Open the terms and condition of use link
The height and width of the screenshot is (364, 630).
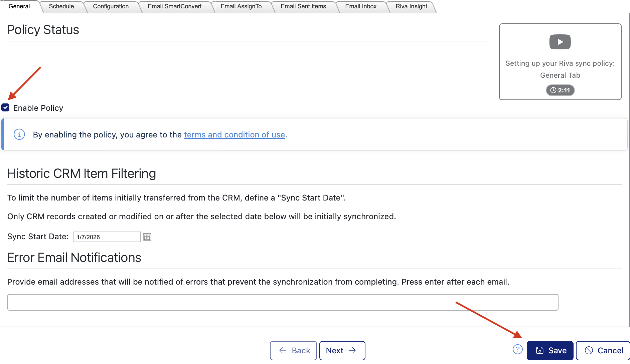(234, 134)
